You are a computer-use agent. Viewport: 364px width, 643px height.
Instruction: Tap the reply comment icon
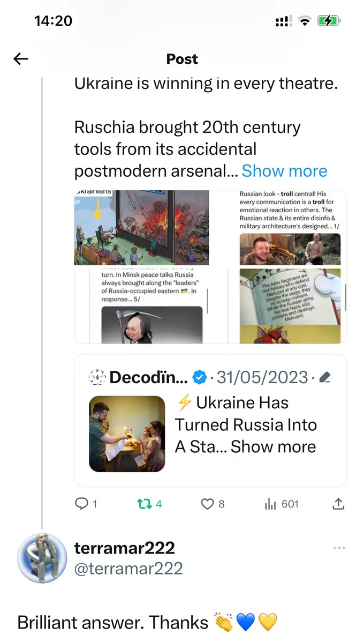click(x=81, y=504)
